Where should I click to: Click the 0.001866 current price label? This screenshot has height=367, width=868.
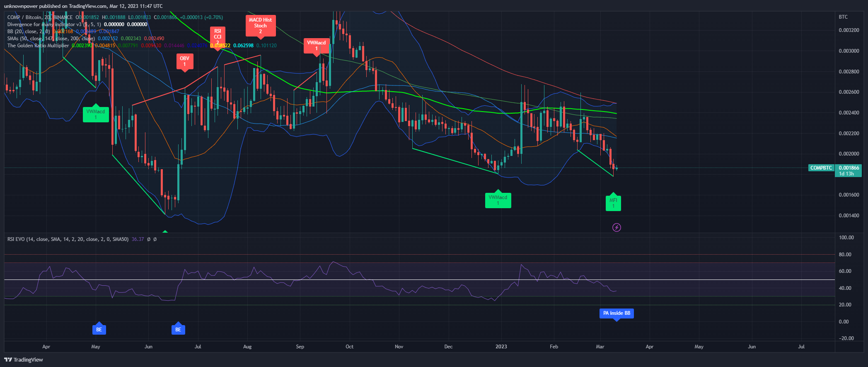(x=848, y=168)
